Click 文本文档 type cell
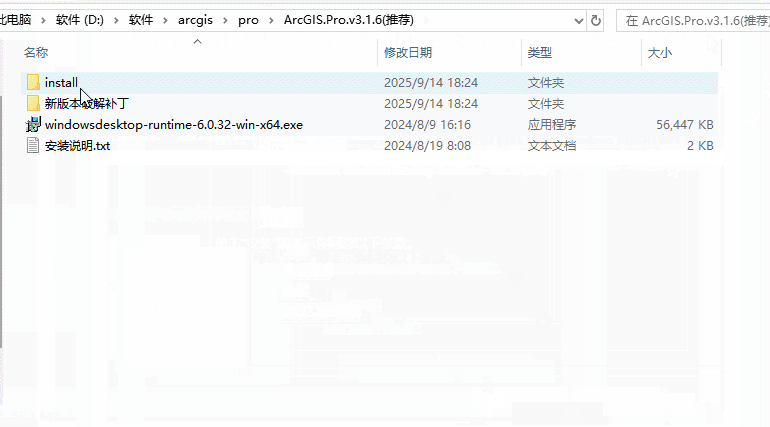Screen dimensions: 770x427 [x=552, y=146]
